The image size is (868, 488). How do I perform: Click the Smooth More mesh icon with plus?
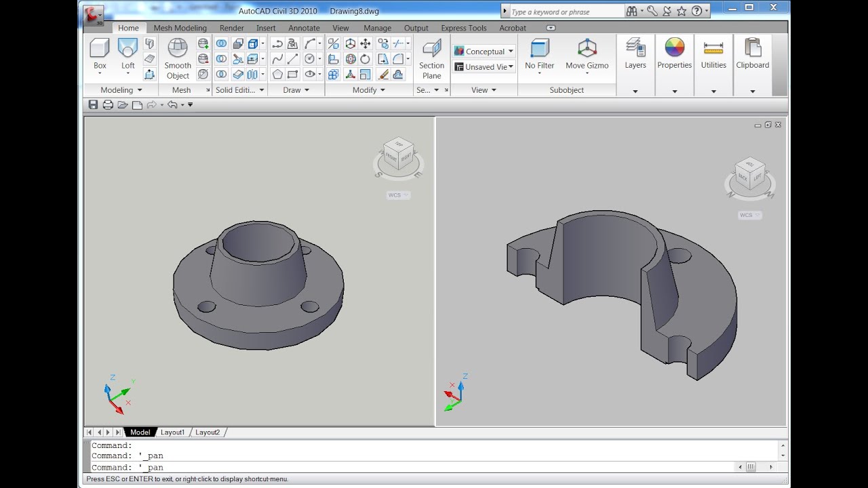coord(203,43)
